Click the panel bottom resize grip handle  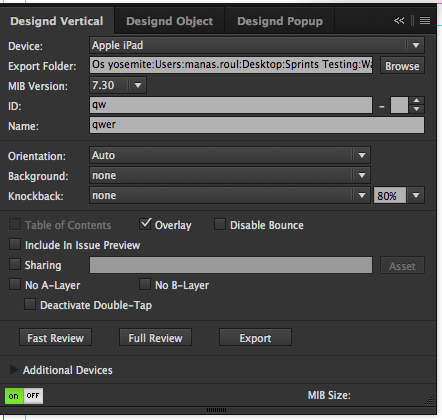(216, 410)
